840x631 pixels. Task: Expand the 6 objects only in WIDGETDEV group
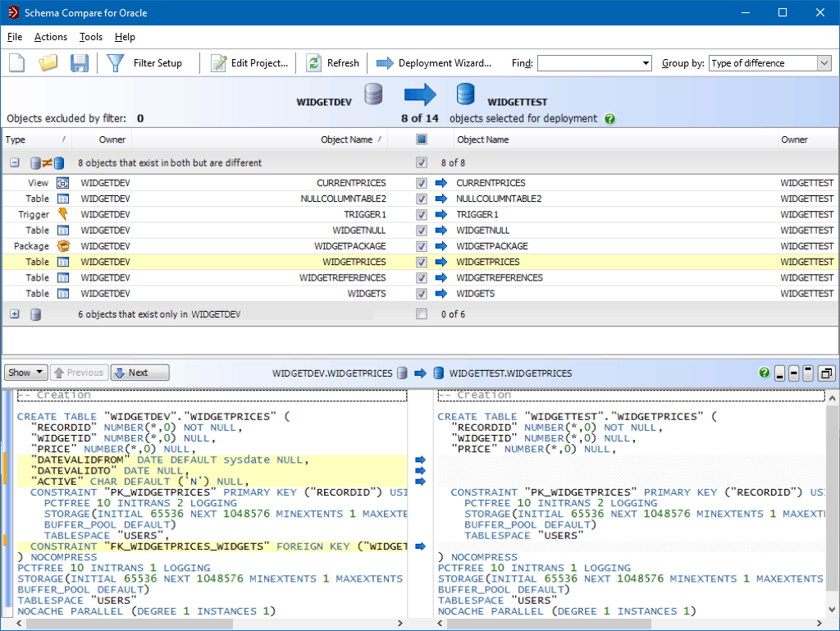[x=14, y=313]
